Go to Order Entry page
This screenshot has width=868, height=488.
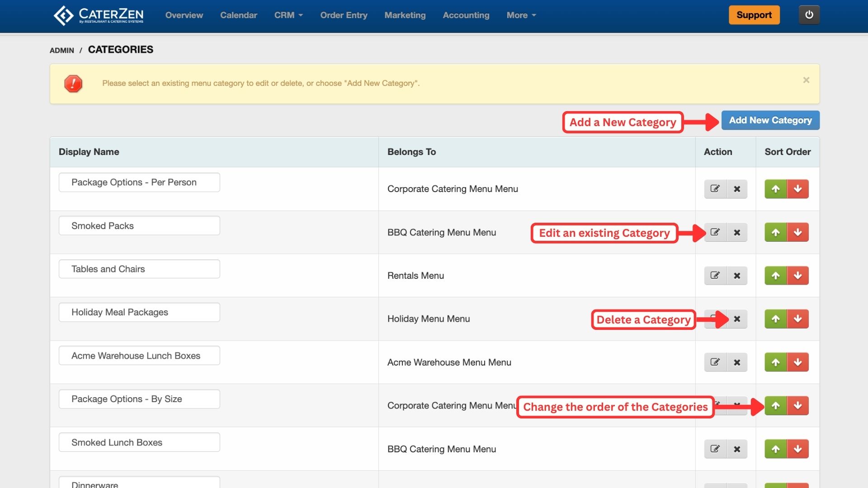pyautogui.click(x=344, y=15)
